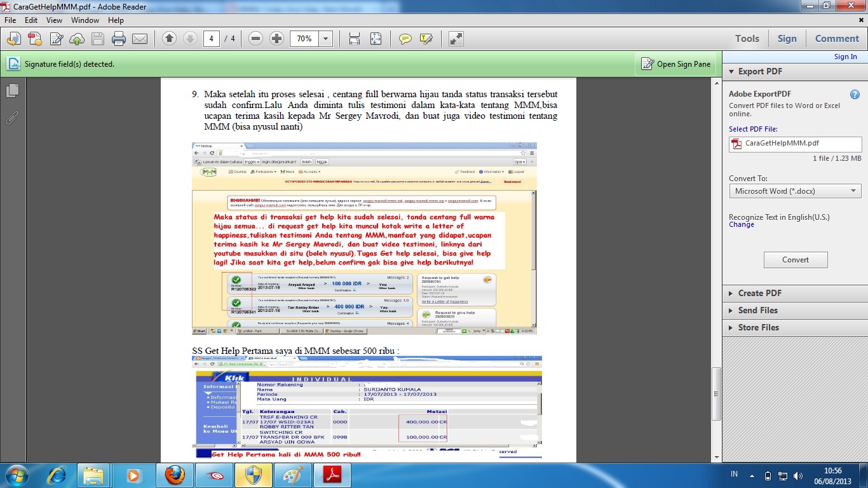The image size is (868, 488).
Task: Select the Highlight text tool
Action: tap(426, 39)
